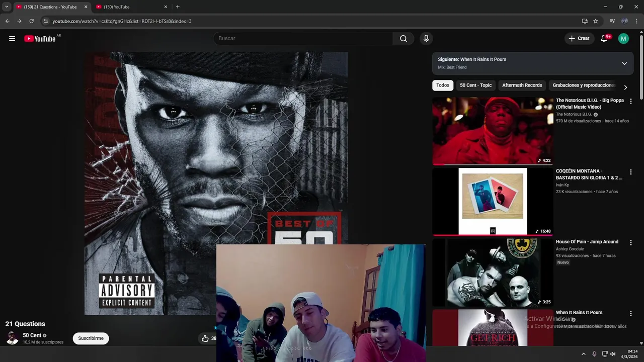Open the taskbar microphone icon

pyautogui.click(x=594, y=354)
